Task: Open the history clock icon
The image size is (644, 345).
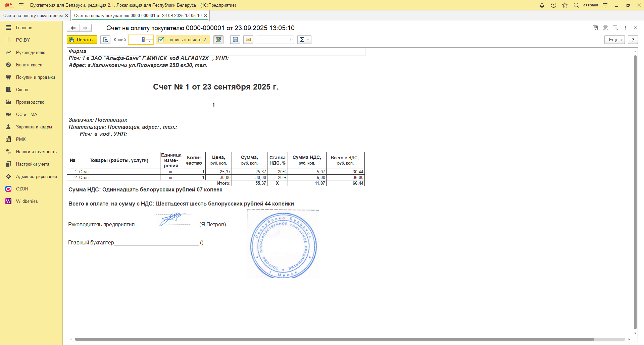Action: 553,5
